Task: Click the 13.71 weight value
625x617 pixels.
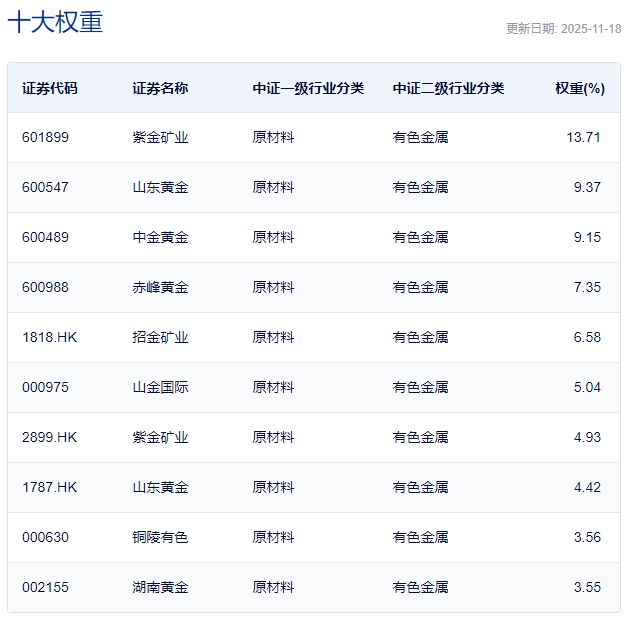Action: [x=583, y=137]
